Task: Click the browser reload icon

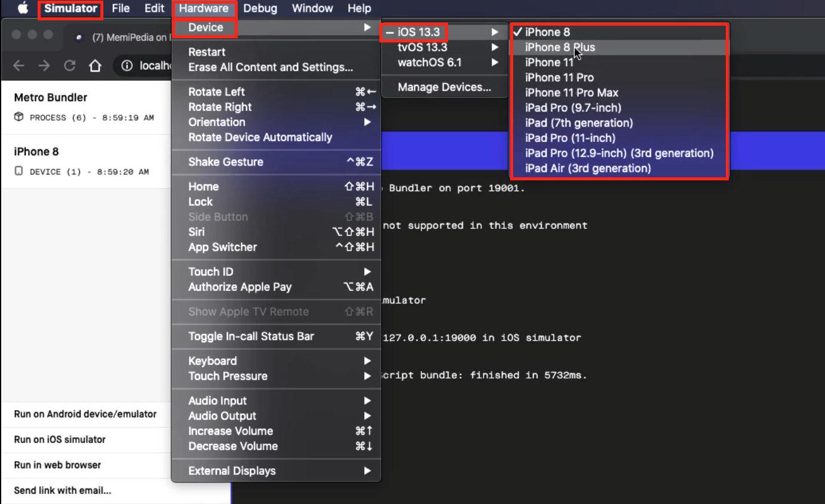Action: [70, 66]
